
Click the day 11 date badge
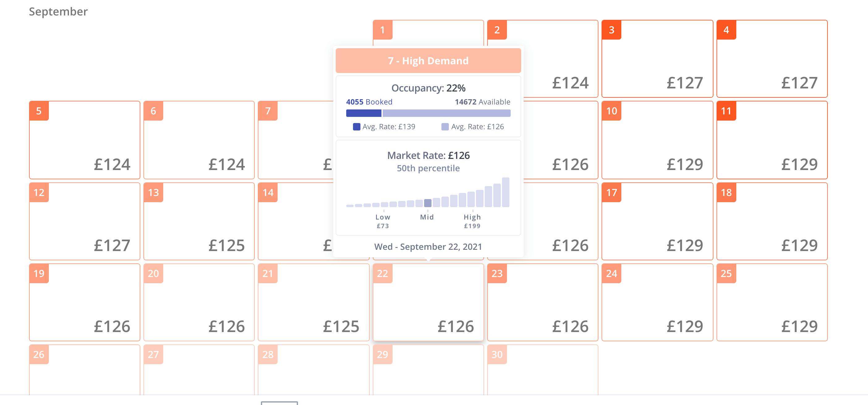[726, 111]
